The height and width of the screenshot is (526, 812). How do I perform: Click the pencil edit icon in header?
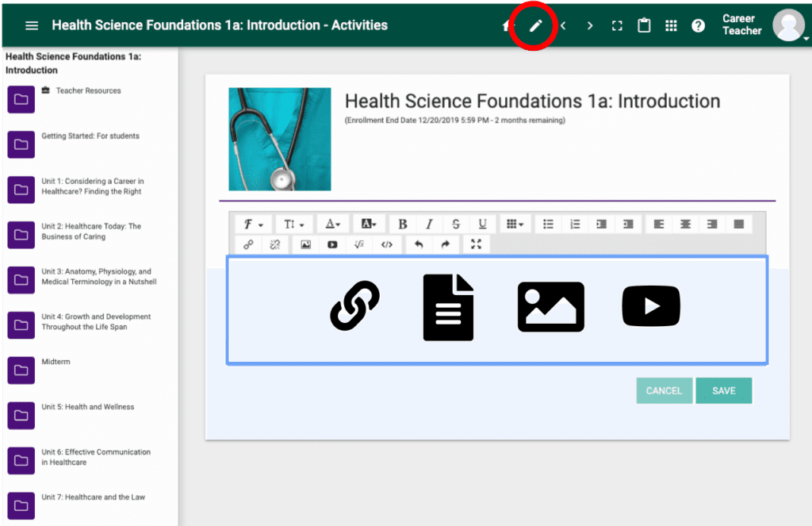pyautogui.click(x=535, y=25)
